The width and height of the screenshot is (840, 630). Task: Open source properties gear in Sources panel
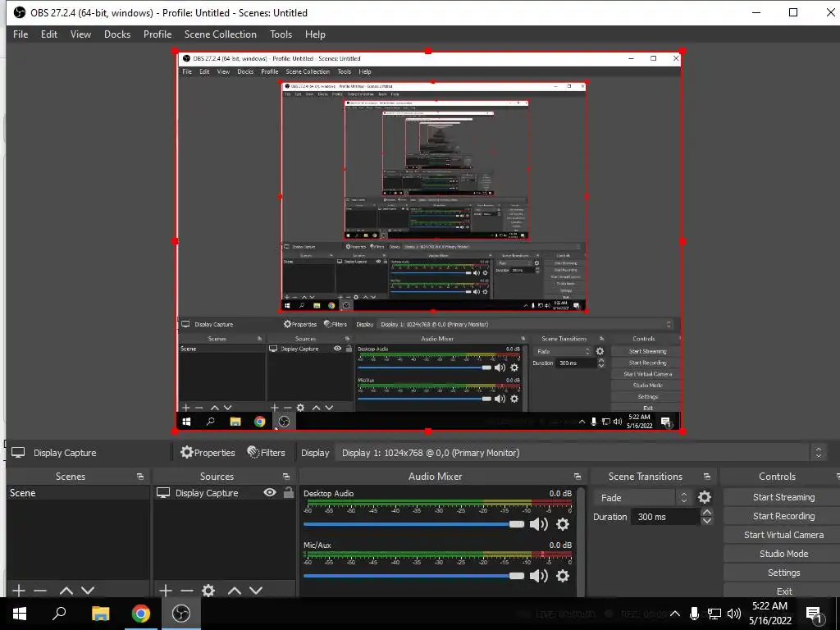(x=208, y=591)
